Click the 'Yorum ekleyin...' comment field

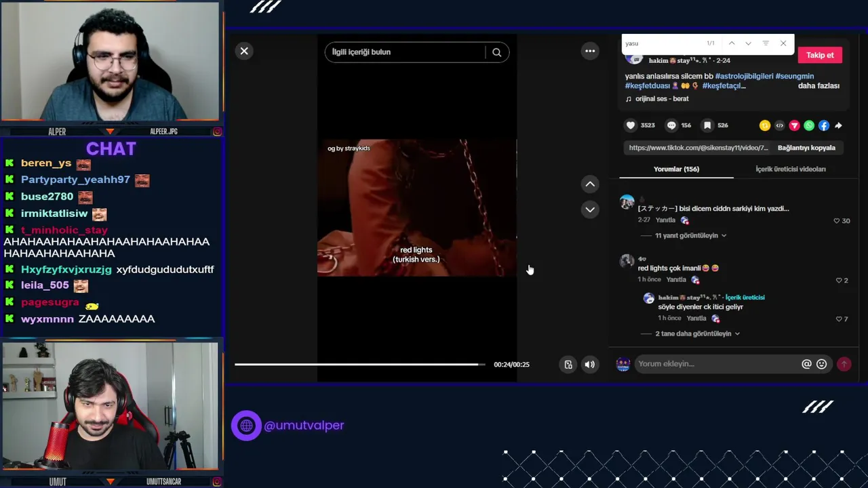click(717, 364)
